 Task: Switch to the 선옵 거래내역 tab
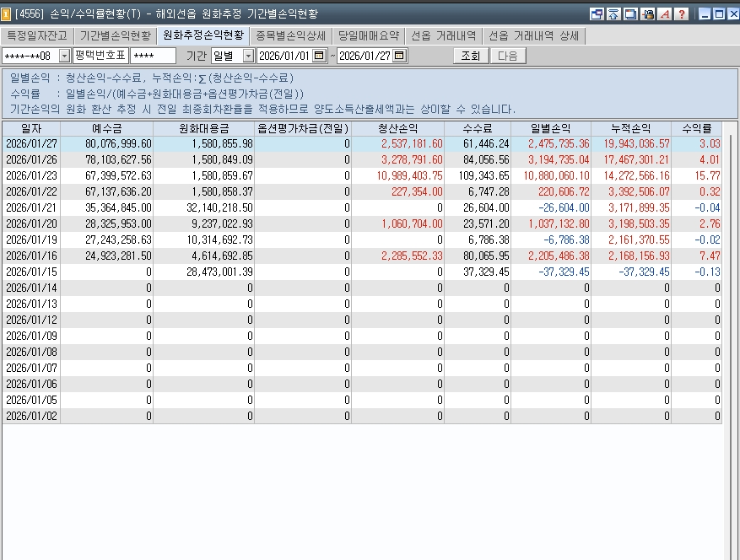tap(444, 36)
